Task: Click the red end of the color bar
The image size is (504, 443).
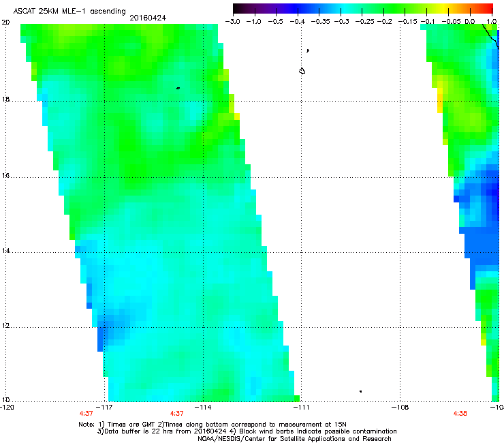Action: point(487,8)
